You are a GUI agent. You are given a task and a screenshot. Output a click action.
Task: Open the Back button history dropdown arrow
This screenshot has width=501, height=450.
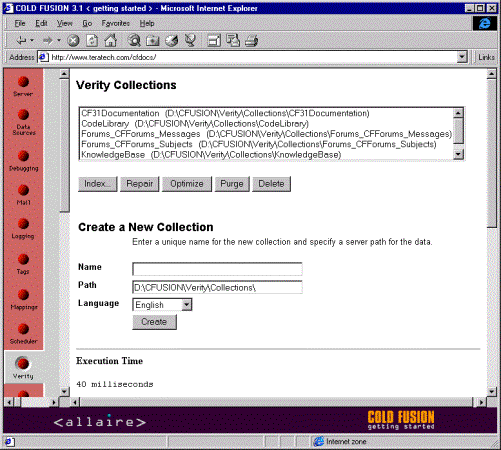coord(32,41)
